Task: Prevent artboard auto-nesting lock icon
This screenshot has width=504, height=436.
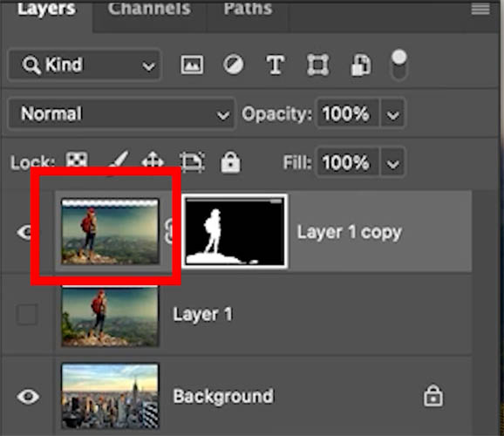Action: [x=192, y=161]
